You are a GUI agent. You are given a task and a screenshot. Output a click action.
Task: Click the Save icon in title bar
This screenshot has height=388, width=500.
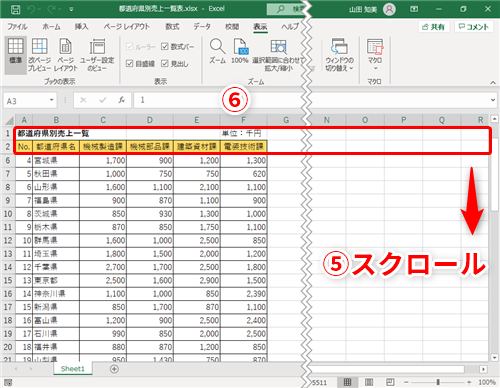click(x=15, y=9)
